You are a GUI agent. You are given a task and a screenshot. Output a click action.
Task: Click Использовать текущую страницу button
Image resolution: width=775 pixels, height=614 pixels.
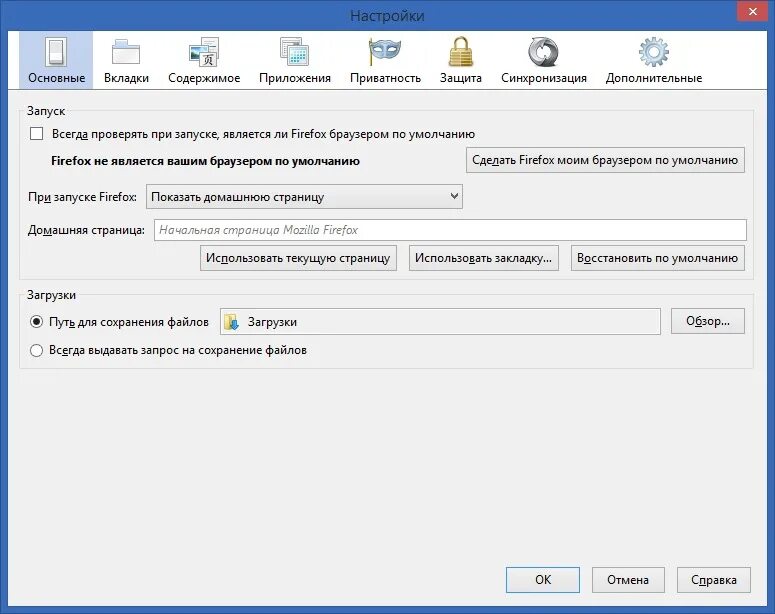click(298, 258)
